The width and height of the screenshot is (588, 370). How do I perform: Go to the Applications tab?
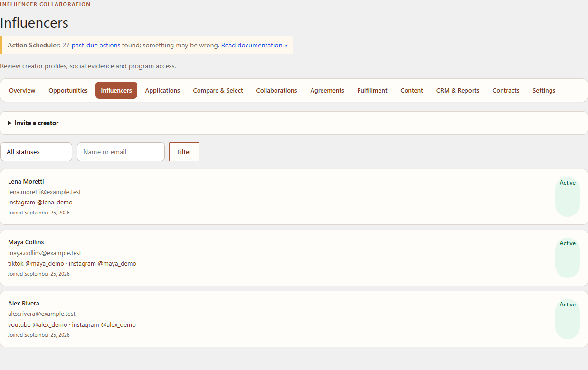tap(162, 90)
